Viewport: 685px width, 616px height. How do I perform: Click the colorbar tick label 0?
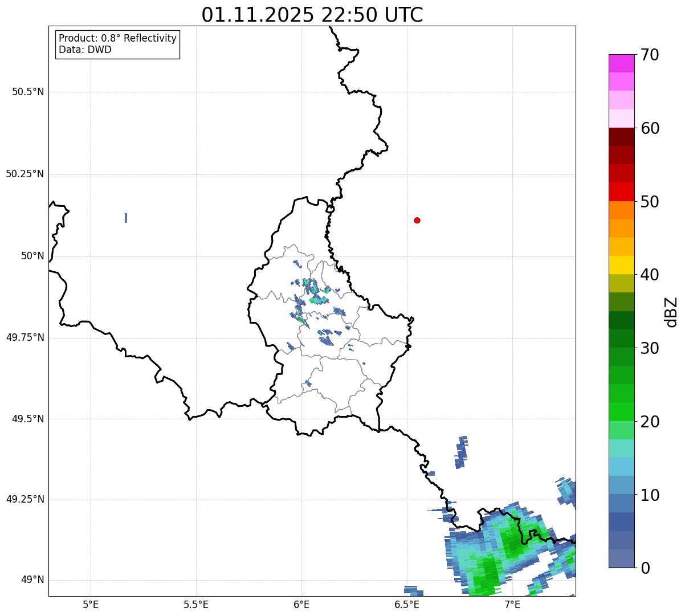pyautogui.click(x=645, y=568)
